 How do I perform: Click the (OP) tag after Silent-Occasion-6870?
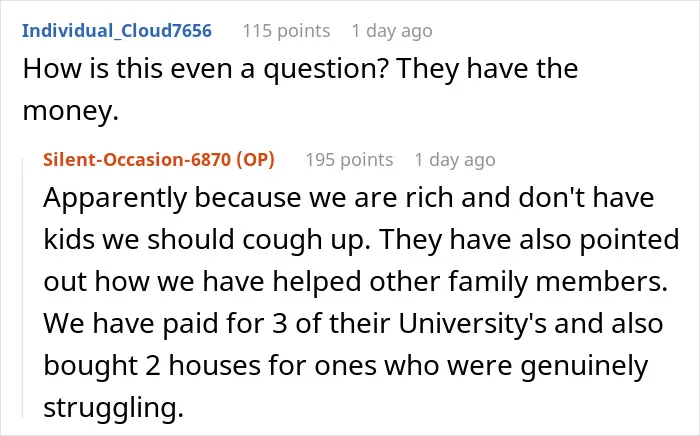[255, 159]
